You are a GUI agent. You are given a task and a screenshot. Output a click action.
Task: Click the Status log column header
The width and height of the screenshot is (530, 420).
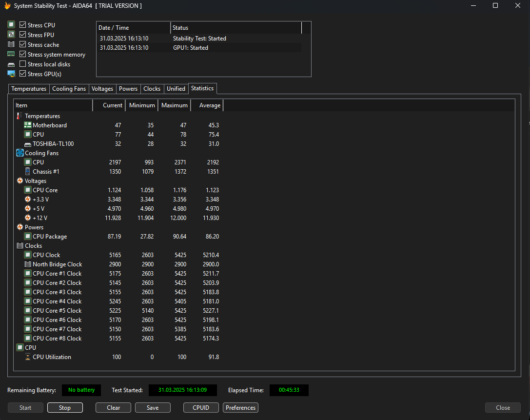pyautogui.click(x=236, y=28)
